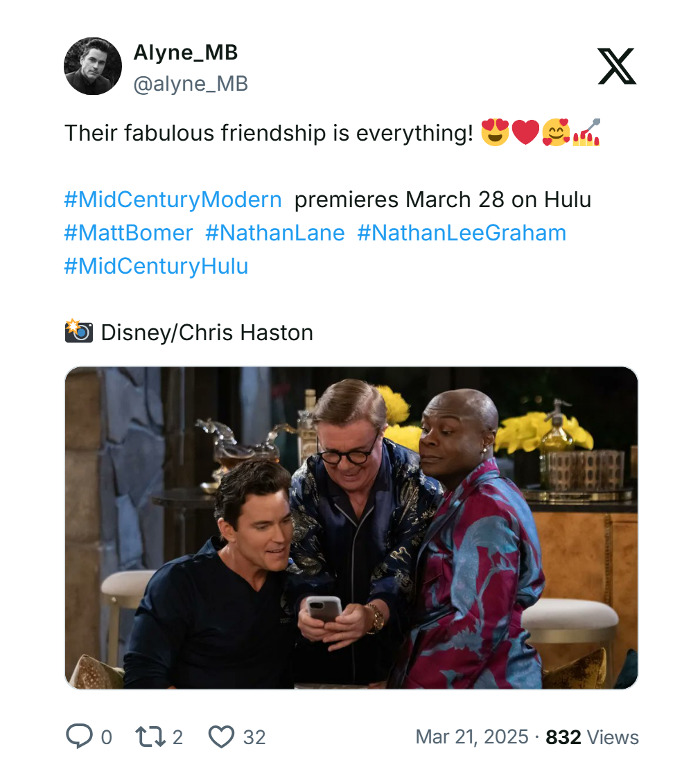
Task: Click the camera flash emoji before the photo credit
Action: pos(79,332)
